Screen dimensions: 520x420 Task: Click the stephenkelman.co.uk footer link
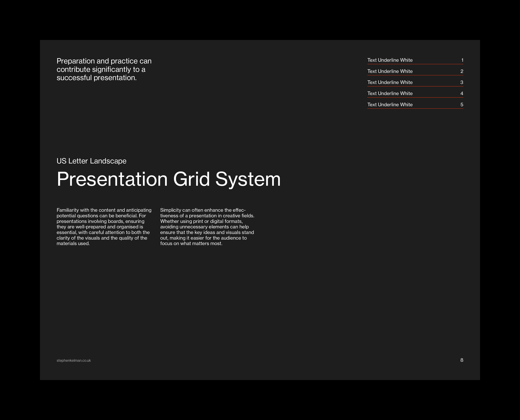(74, 360)
